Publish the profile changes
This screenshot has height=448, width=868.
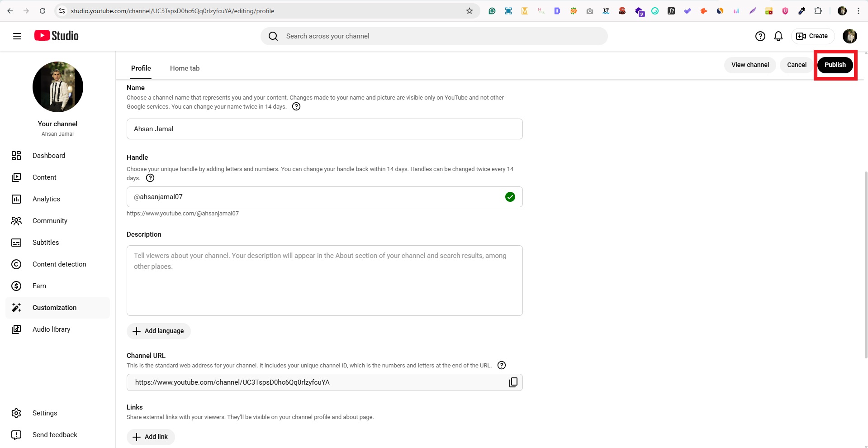[x=835, y=64]
